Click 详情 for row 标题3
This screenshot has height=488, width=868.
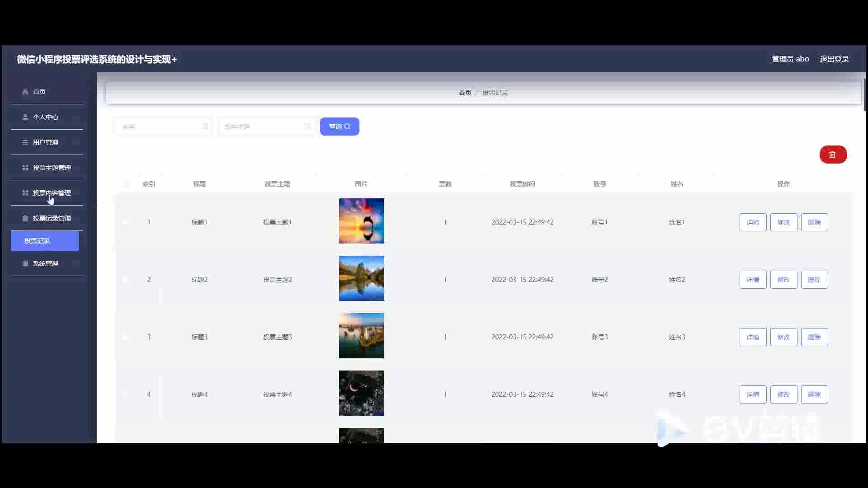[x=753, y=337]
